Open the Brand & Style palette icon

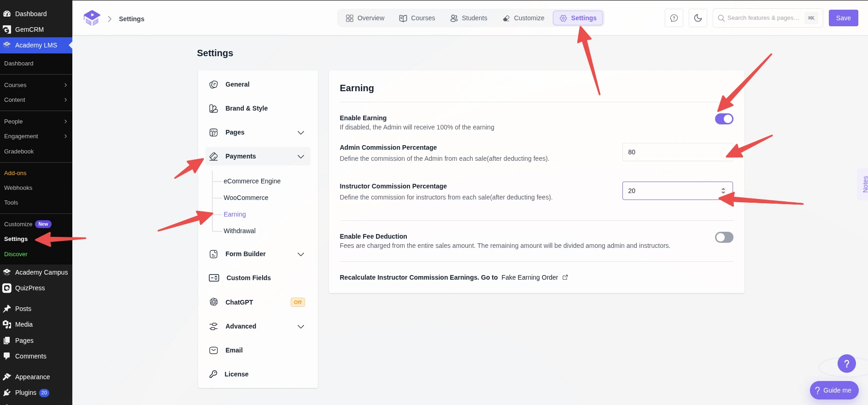click(x=213, y=108)
